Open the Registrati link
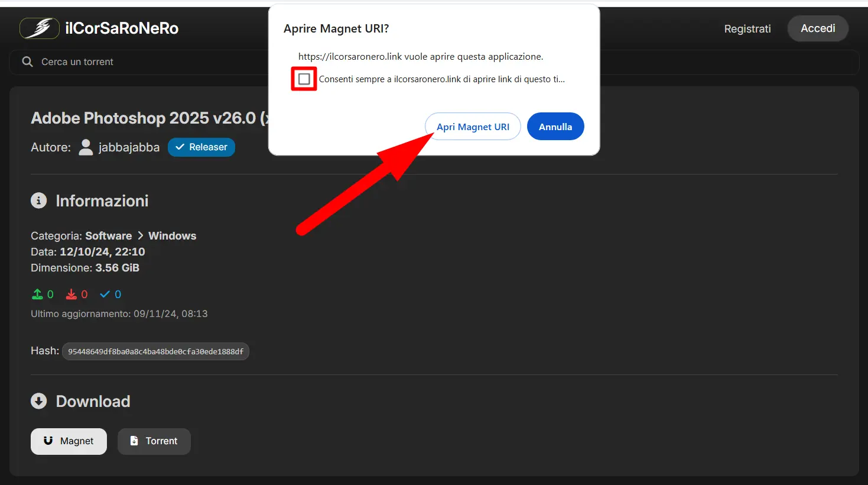 747,28
